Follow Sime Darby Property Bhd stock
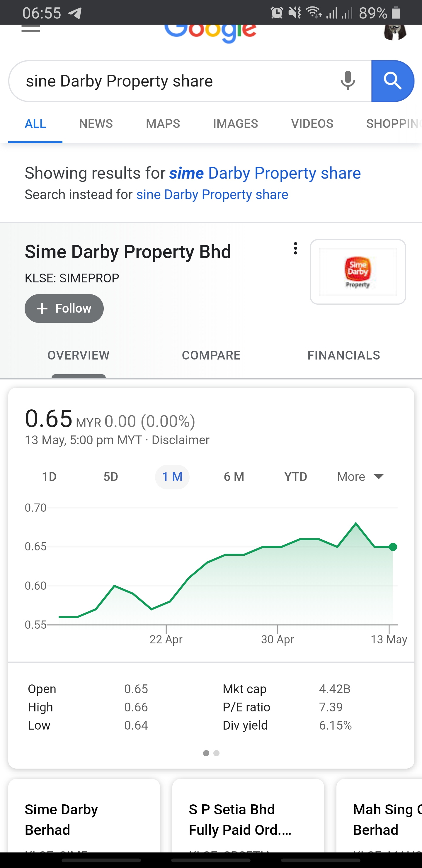 (64, 308)
